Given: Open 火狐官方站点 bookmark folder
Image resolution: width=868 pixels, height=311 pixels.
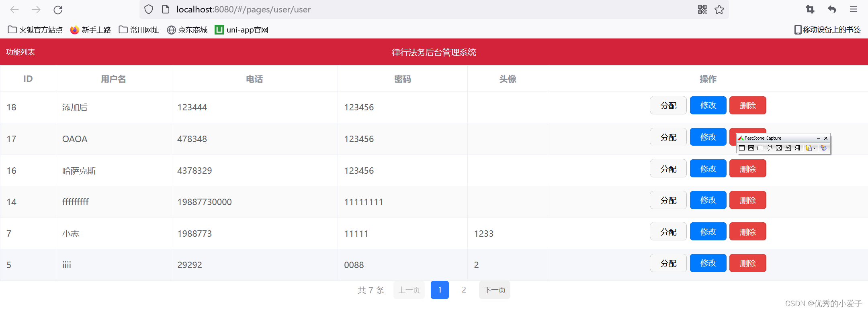Looking at the screenshot, I should coord(35,30).
